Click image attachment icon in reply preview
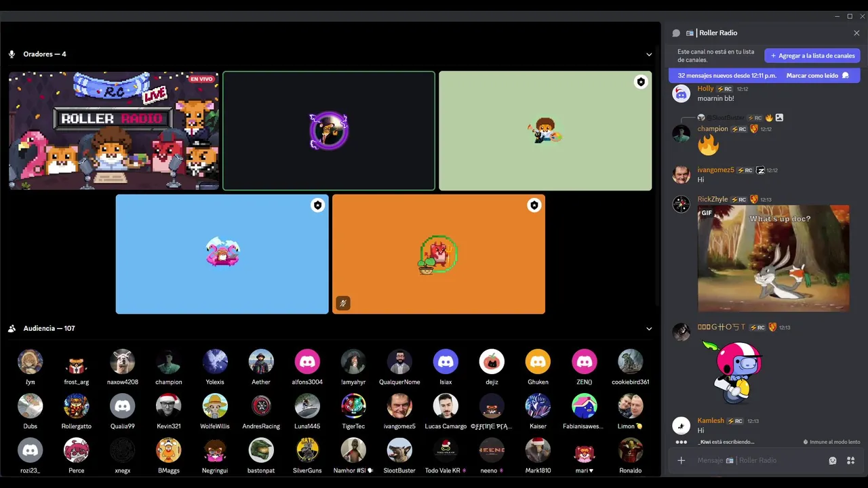The image size is (868, 488). (779, 117)
